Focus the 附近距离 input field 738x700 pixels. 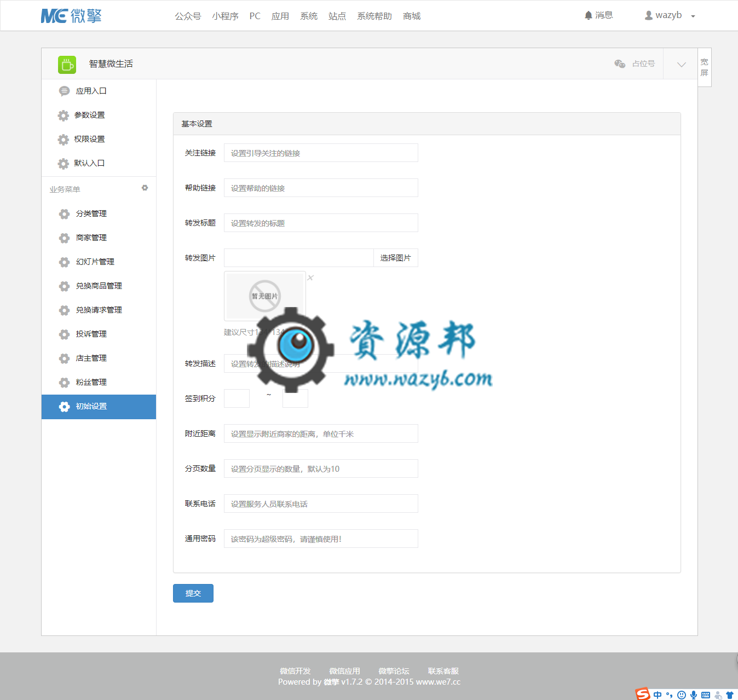[321, 433]
